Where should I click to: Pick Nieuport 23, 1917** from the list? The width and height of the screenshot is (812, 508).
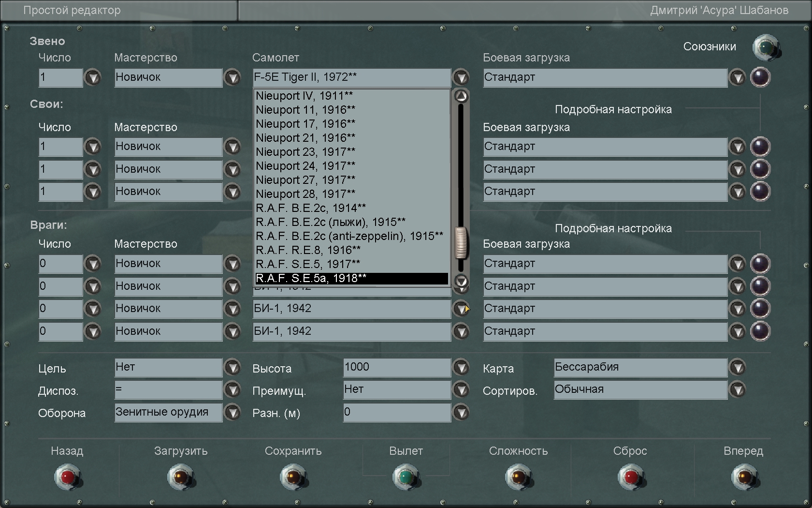tap(352, 152)
